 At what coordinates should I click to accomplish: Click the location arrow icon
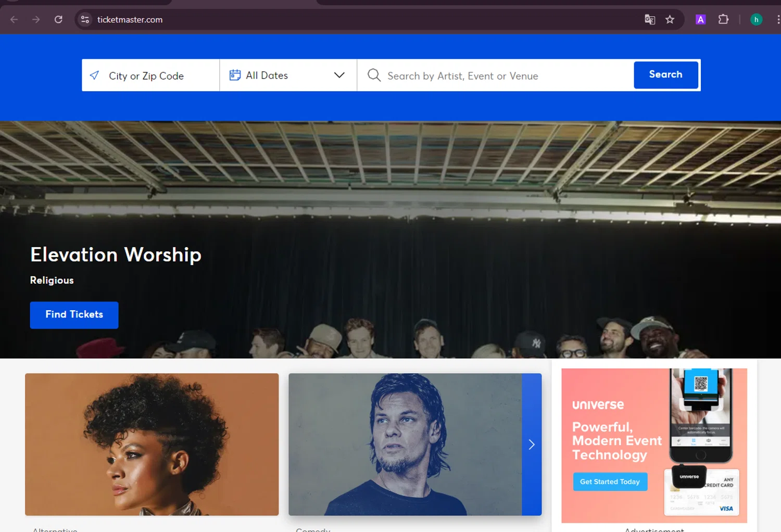[x=94, y=75]
